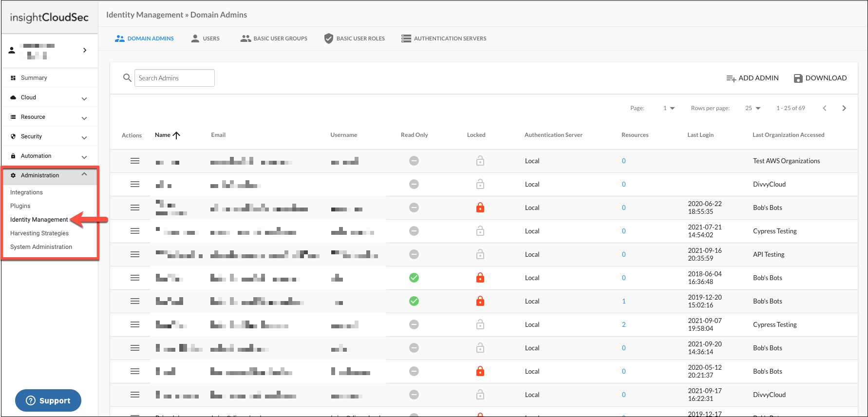
Task: Open Plugins under Administration
Action: (20, 206)
